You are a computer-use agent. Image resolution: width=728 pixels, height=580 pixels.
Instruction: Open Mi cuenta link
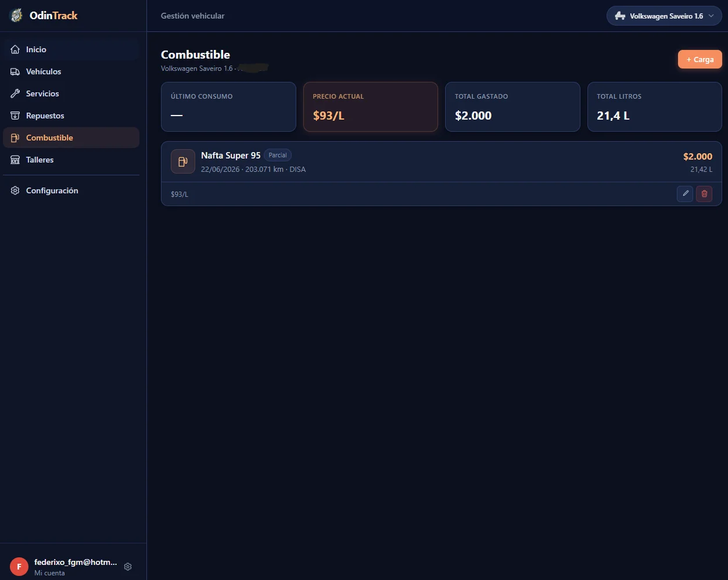pyautogui.click(x=49, y=573)
